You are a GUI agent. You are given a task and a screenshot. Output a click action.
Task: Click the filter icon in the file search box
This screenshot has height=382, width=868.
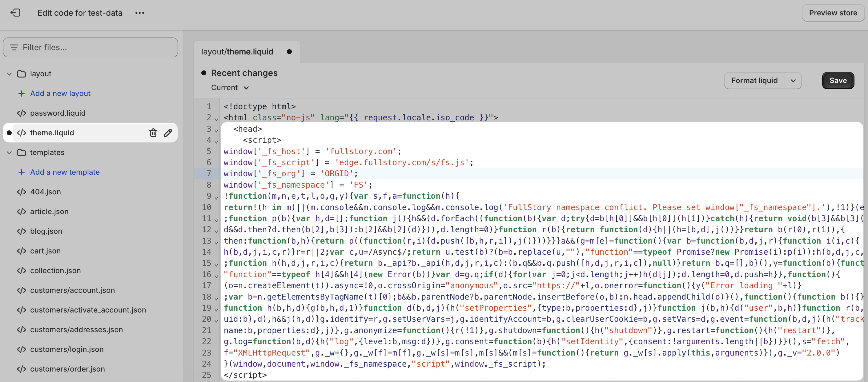pos(14,47)
